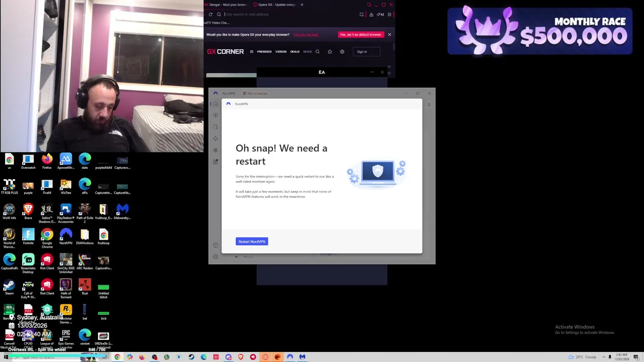Image resolution: width=644 pixels, height=362 pixels.
Task: Click the Opera GX profile lock icon
Action: (371, 15)
